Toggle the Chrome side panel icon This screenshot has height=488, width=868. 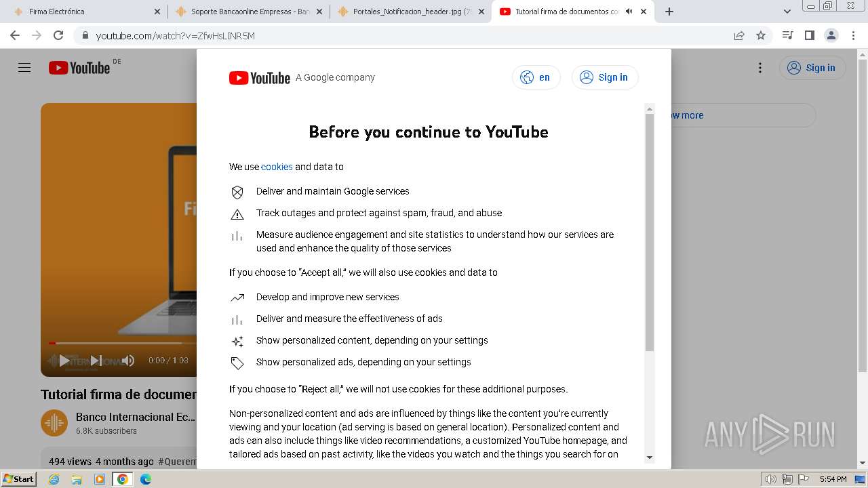click(809, 35)
